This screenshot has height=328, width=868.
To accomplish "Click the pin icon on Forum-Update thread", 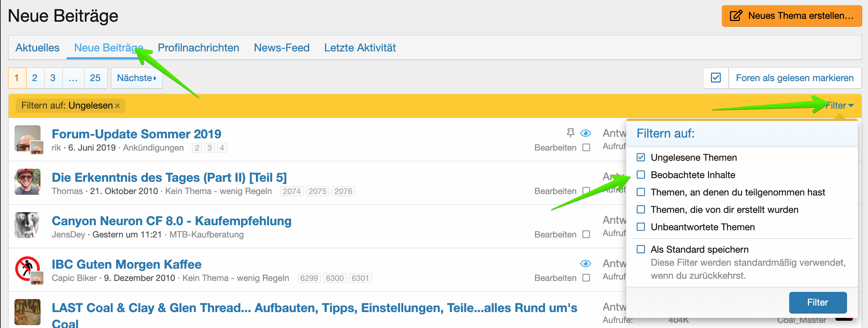I will tap(570, 133).
